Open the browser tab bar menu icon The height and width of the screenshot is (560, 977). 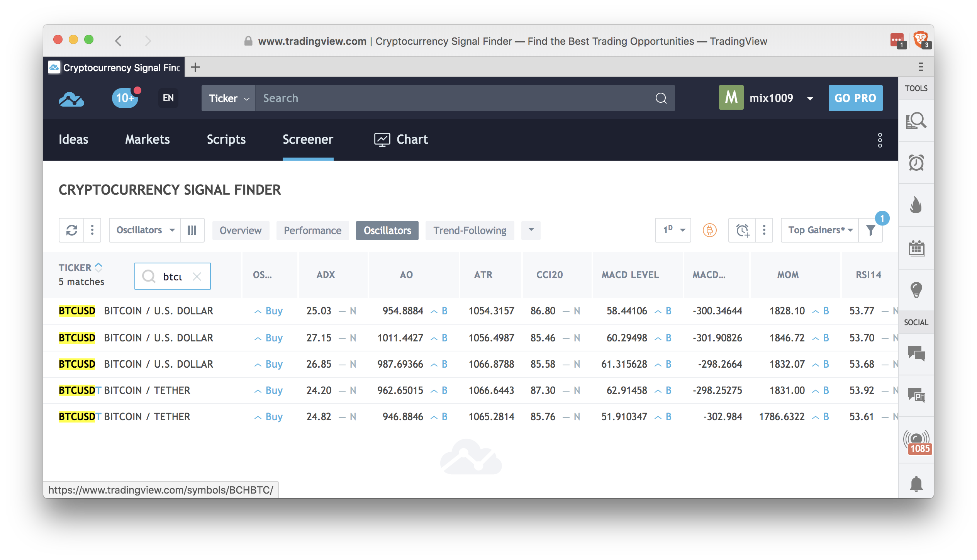coord(921,67)
